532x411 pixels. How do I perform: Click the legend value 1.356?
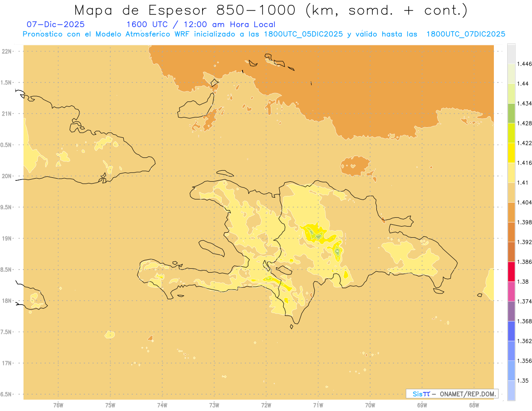coord(525,361)
